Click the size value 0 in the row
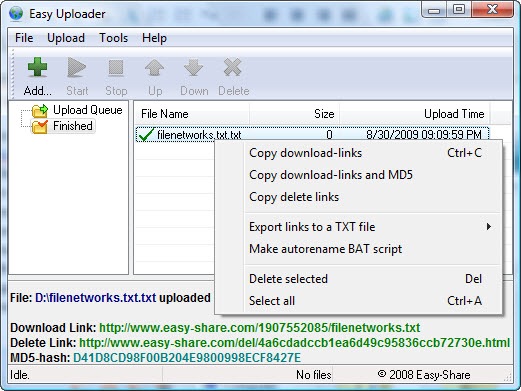Screen dimensions: 521x391 pyautogui.click(x=329, y=135)
